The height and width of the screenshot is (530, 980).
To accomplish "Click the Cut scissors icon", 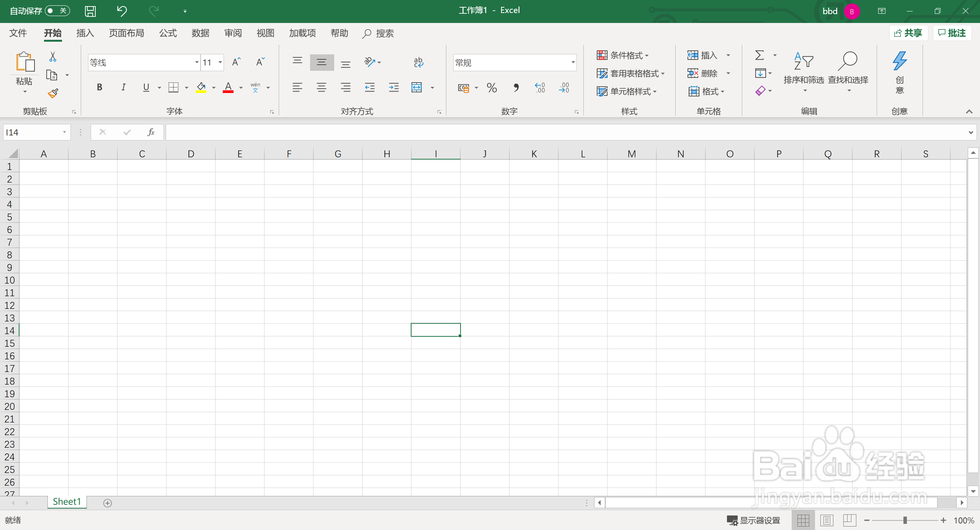I will 53,57.
